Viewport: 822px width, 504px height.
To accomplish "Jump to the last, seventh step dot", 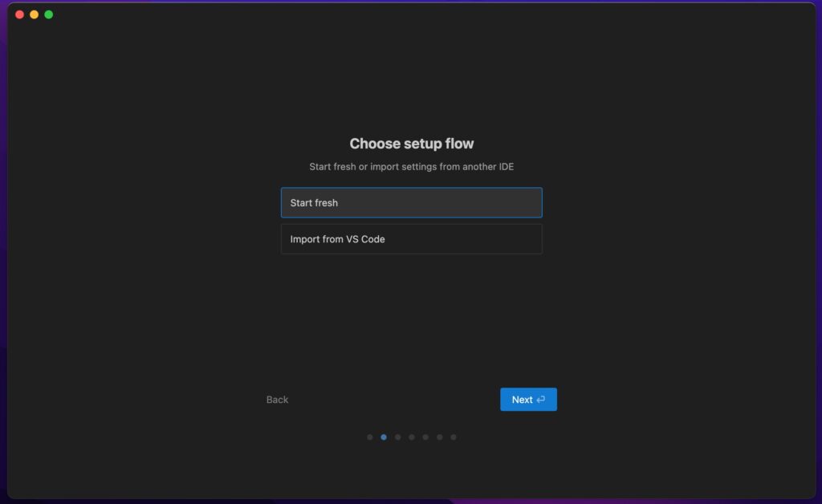I will (454, 437).
